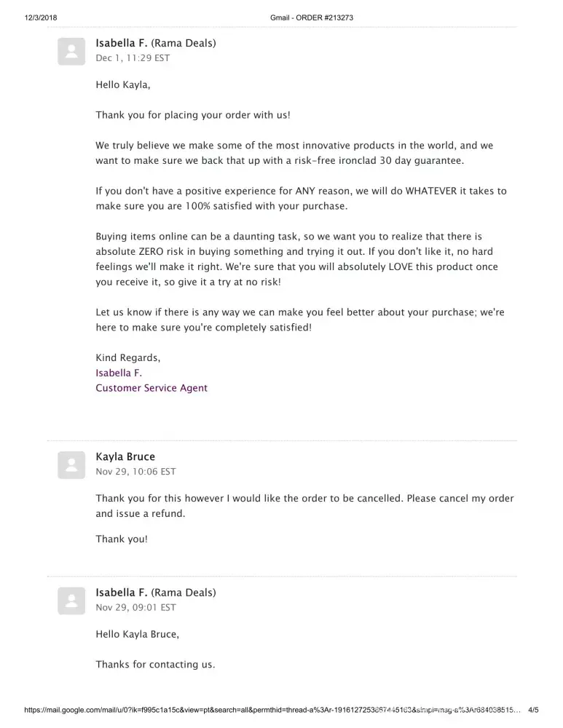Viewport: 563px width, 728px height.
Task: Click the order cancellation request paragraph
Action: tap(304, 506)
